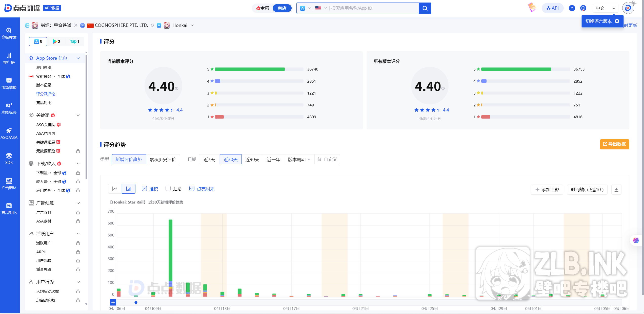Close the 切换语言版本 tooltip
This screenshot has width=644, height=314.
tap(617, 21)
